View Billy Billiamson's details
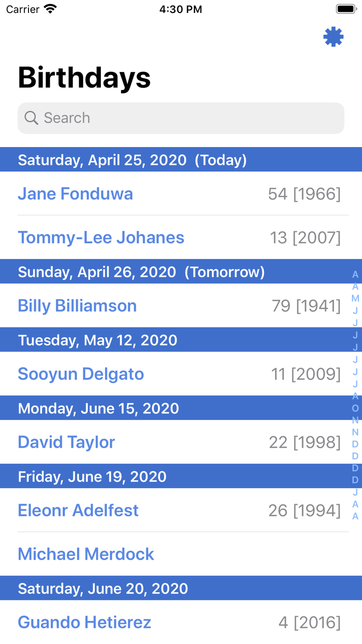 [77, 306]
